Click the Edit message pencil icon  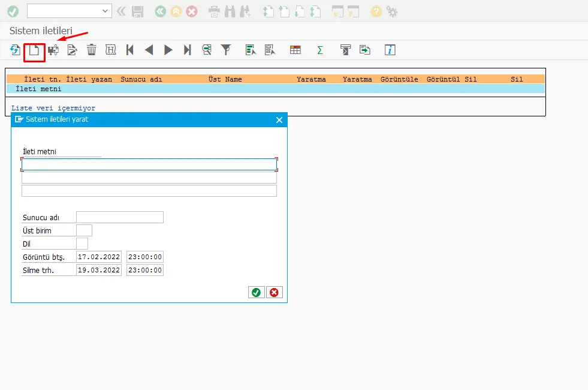point(73,50)
